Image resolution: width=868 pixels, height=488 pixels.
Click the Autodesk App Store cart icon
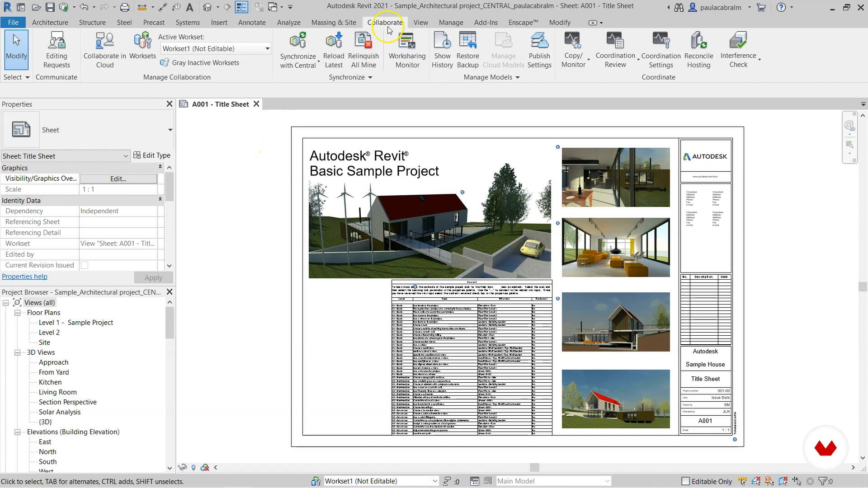pos(761,7)
